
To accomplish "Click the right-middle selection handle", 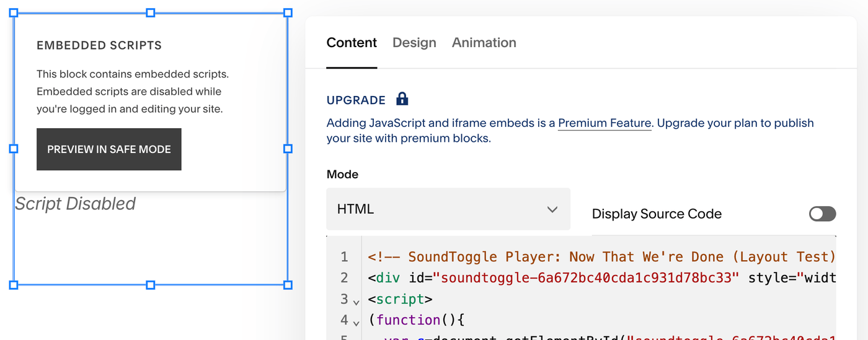I will [x=288, y=149].
